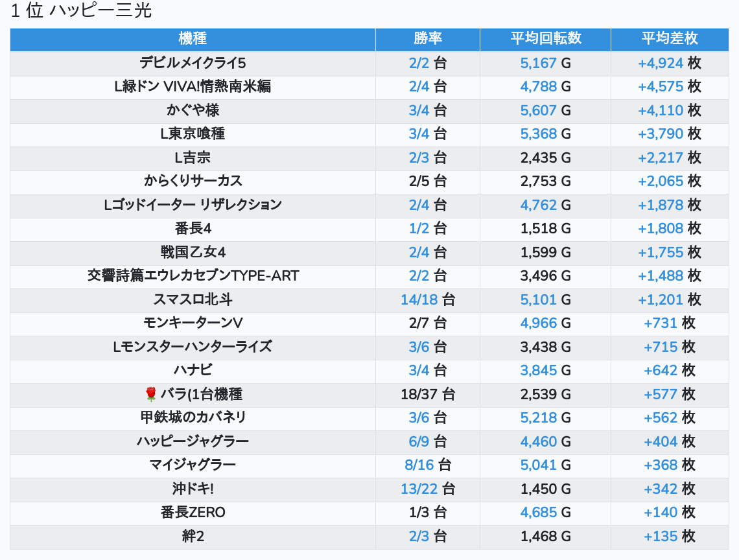The height and width of the screenshot is (560, 739).
Task: Click average spins 5,368 G
Action: coord(545,134)
